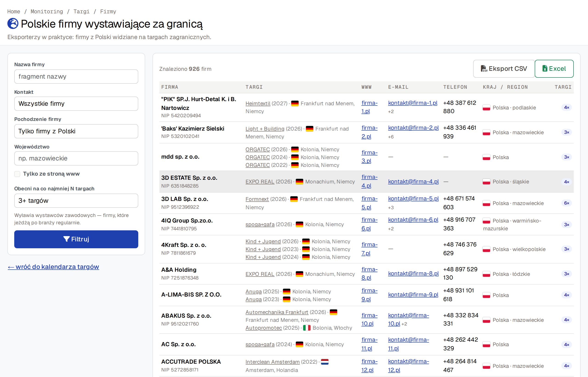Open the Kind + Jugend (2026) fair link
The height and width of the screenshot is (377, 588).
point(263,241)
